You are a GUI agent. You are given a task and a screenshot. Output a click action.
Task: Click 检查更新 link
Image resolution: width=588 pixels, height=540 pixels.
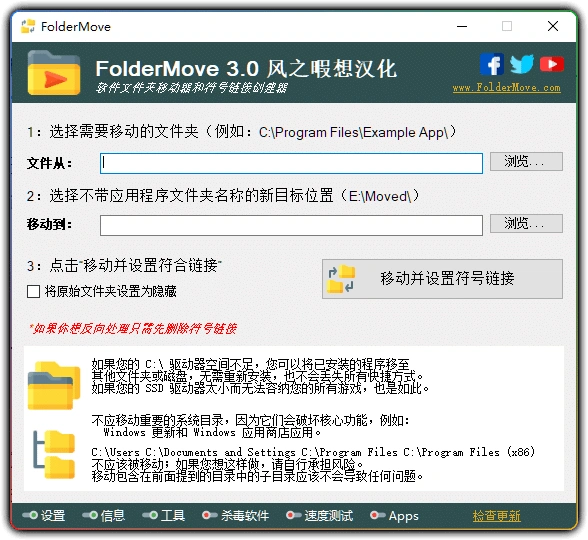[496, 516]
